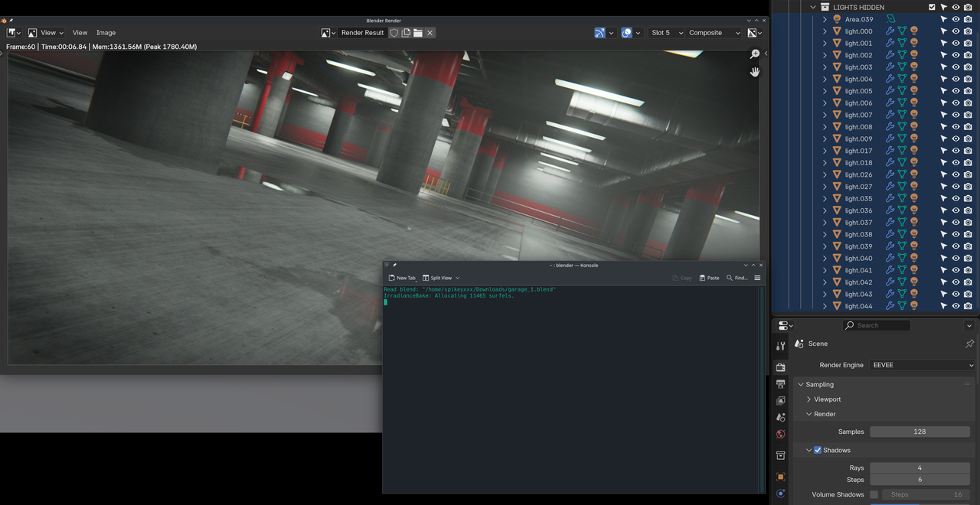The width and height of the screenshot is (980, 505).
Task: Open the Output properties tab
Action: coord(780,385)
